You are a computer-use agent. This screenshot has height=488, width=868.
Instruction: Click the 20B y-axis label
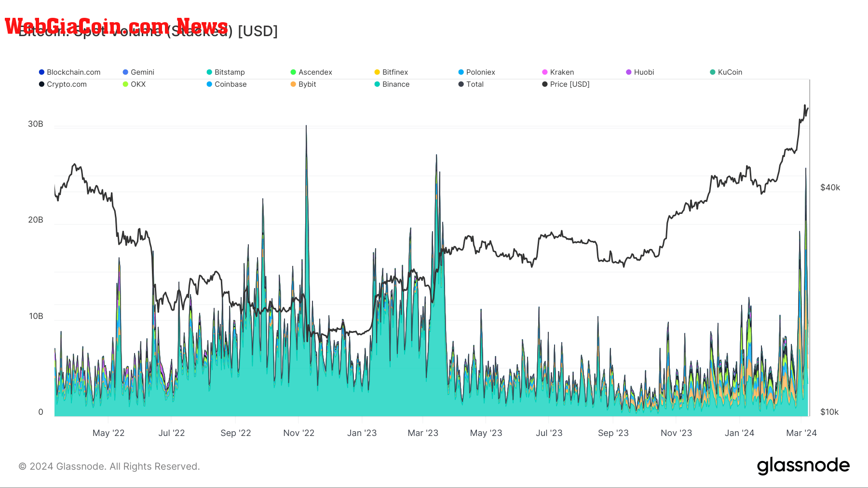(x=36, y=220)
